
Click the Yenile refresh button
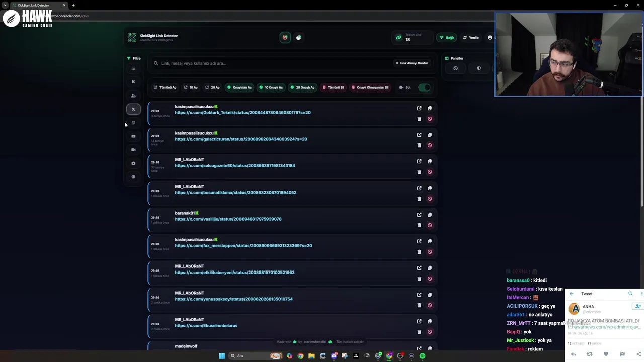point(471,38)
